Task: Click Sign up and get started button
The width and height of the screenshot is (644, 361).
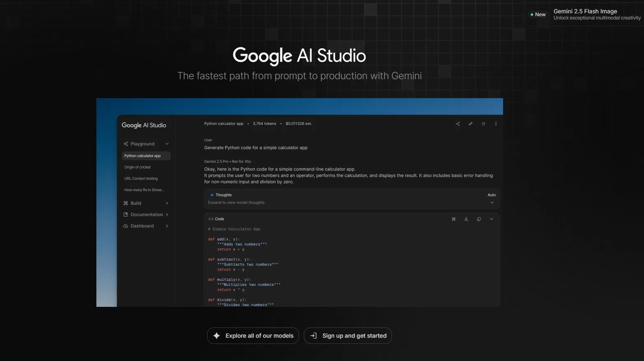Action: [x=348, y=336]
